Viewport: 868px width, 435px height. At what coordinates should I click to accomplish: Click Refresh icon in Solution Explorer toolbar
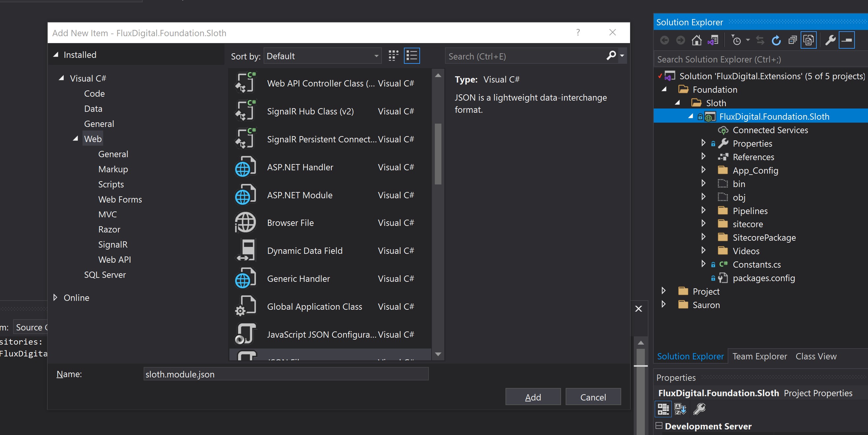coord(776,40)
